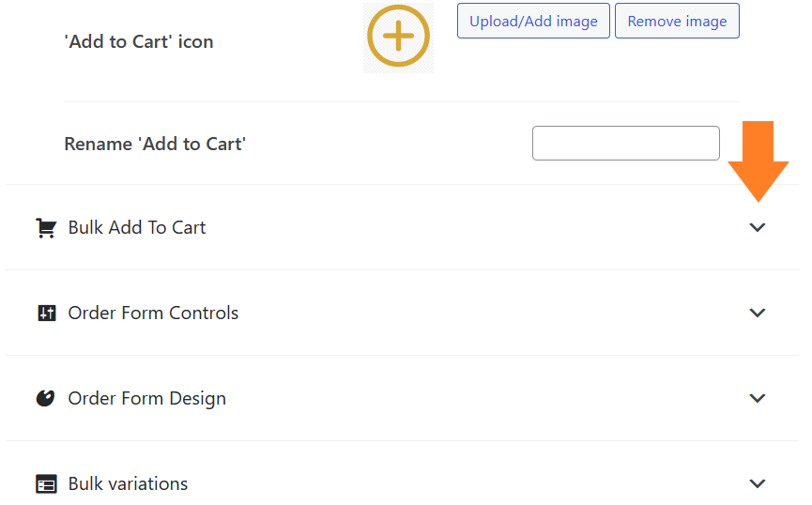Click the orange downward arrow graphic
The height and width of the screenshot is (505, 812).
click(x=758, y=161)
